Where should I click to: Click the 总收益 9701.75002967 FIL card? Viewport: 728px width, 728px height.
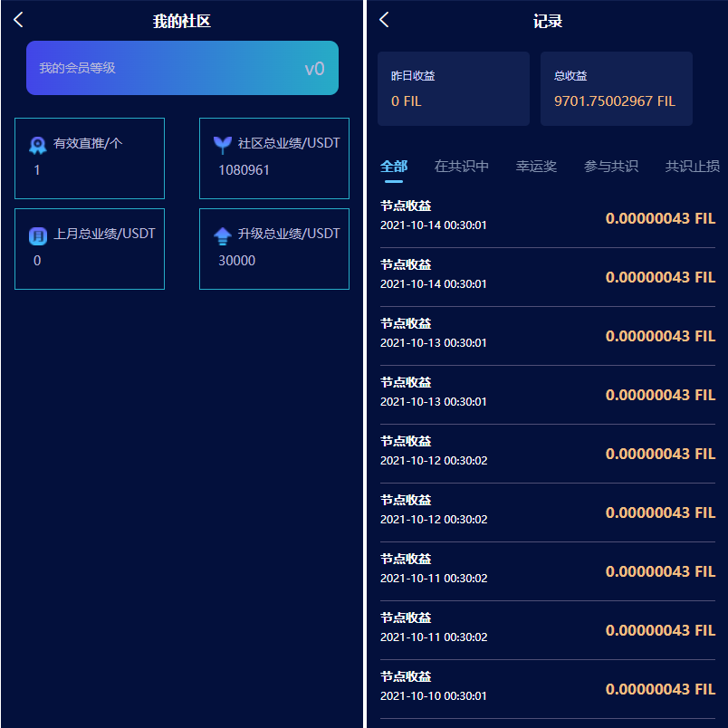click(617, 89)
